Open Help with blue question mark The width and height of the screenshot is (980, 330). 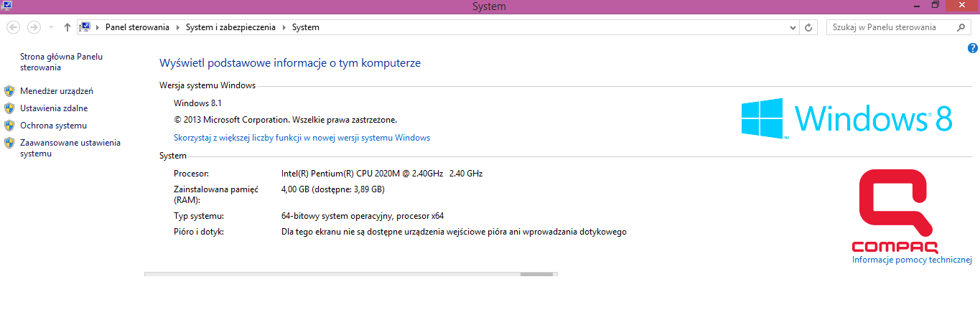(973, 49)
